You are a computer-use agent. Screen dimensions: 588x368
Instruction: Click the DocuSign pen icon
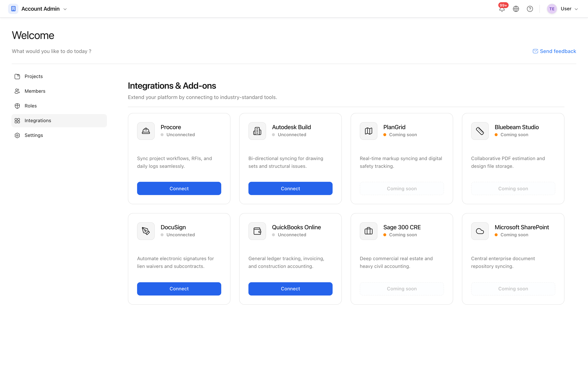[x=146, y=231]
